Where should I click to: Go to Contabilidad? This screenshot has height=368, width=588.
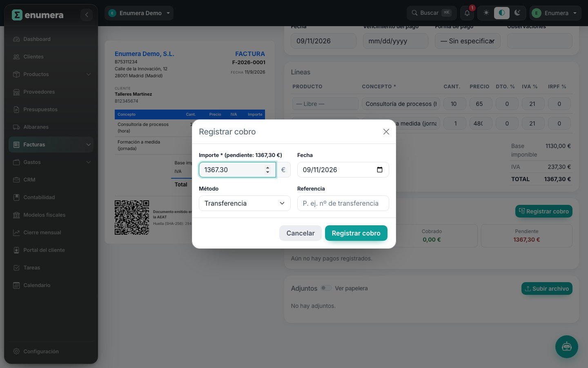coord(51,197)
